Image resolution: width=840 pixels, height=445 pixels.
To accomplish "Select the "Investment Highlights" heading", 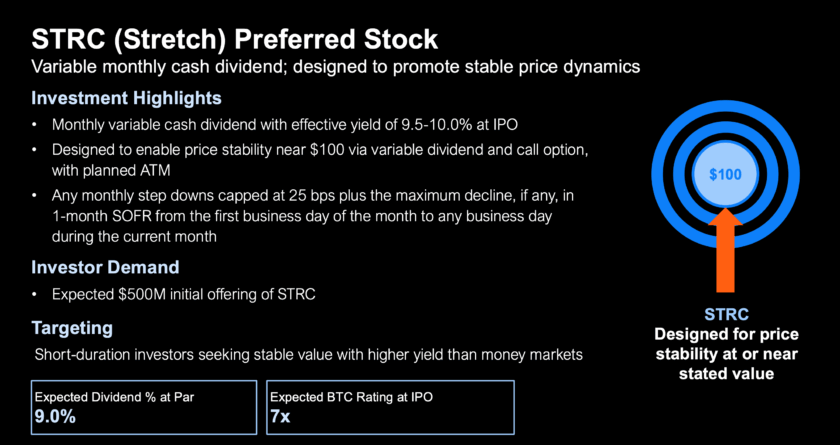I will coord(126,99).
